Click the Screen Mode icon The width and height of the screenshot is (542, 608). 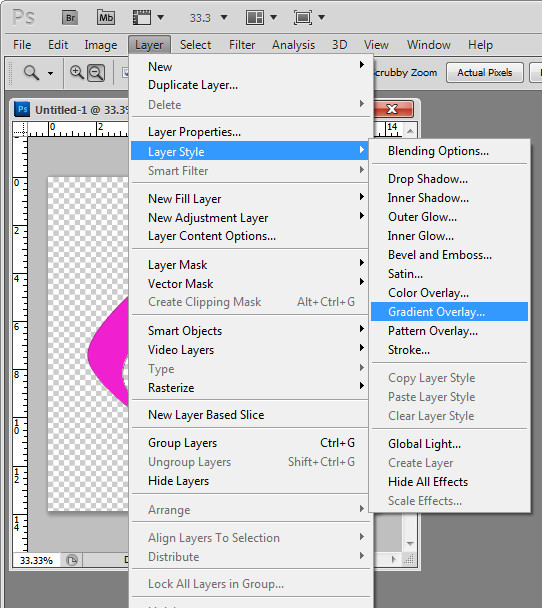pyautogui.click(x=302, y=17)
